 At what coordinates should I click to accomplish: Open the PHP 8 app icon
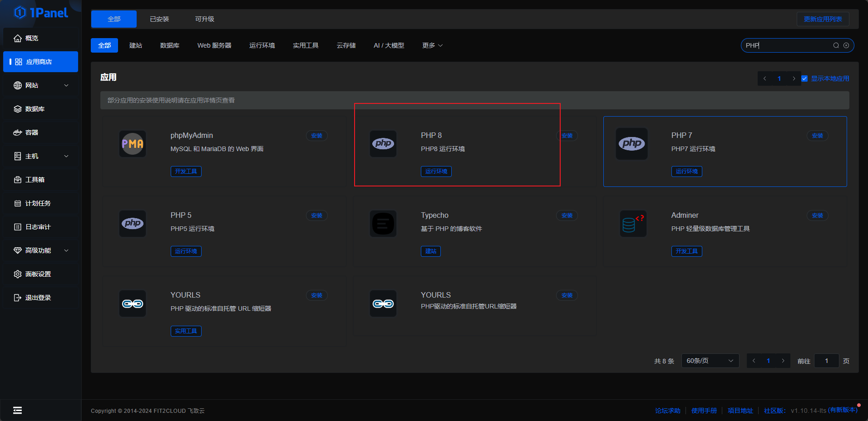383,144
